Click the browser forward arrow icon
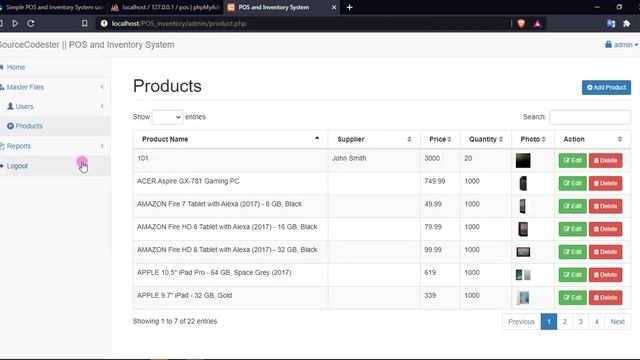Screen dimensions: 640x360 click(15, 23)
